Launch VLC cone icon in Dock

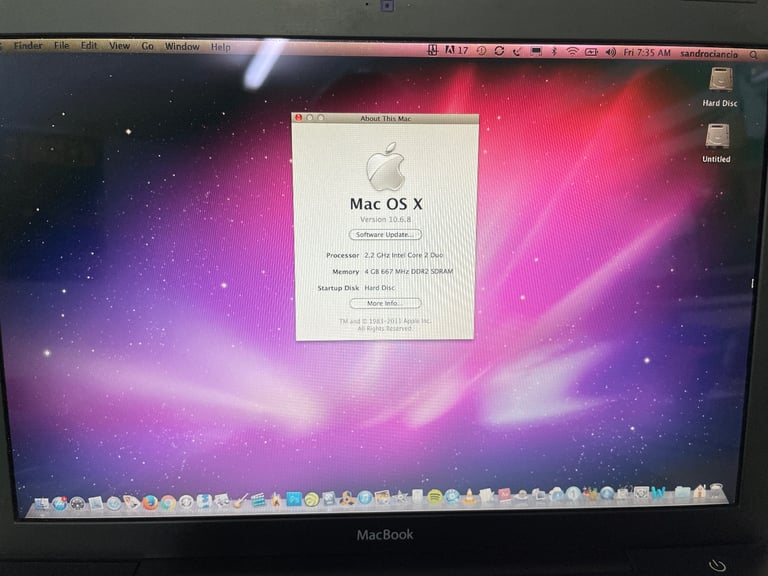[x=470, y=497]
